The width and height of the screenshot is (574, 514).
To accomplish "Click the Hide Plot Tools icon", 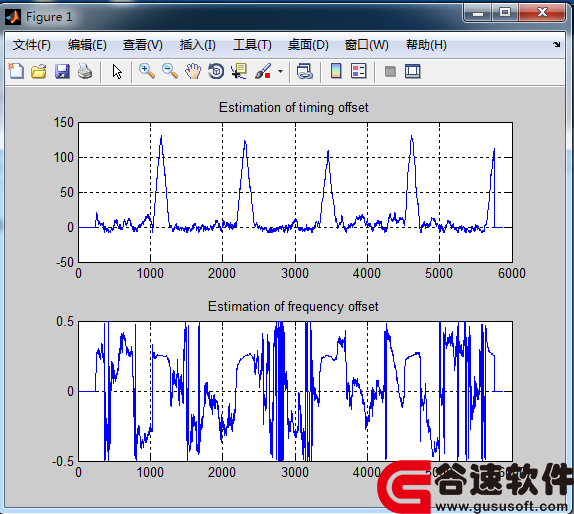I will [390, 71].
